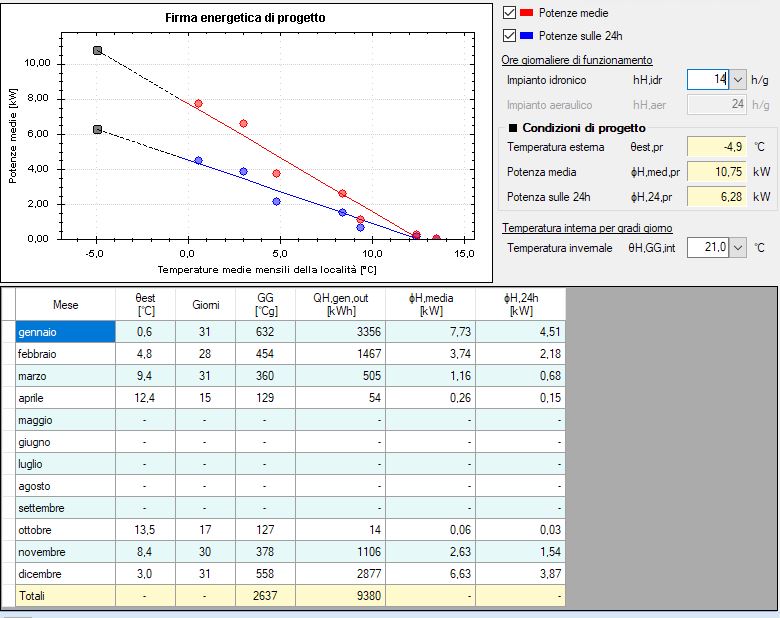Click the θest [°C] column header
The width and height of the screenshot is (780, 618).
point(145,305)
